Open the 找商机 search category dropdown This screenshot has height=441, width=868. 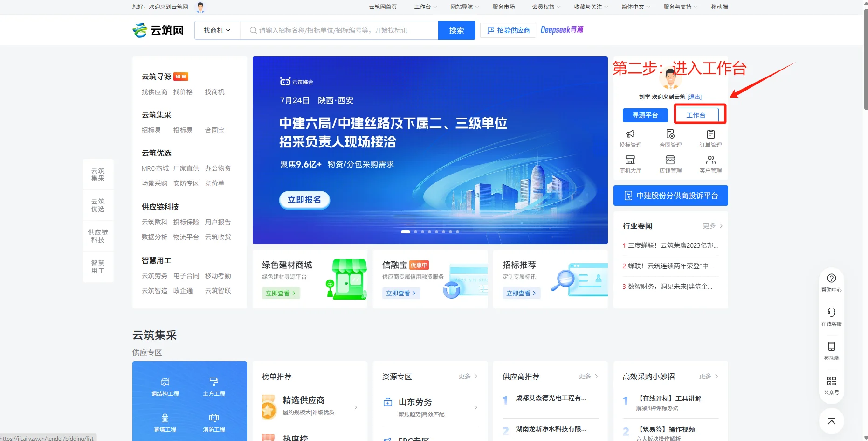(x=216, y=30)
